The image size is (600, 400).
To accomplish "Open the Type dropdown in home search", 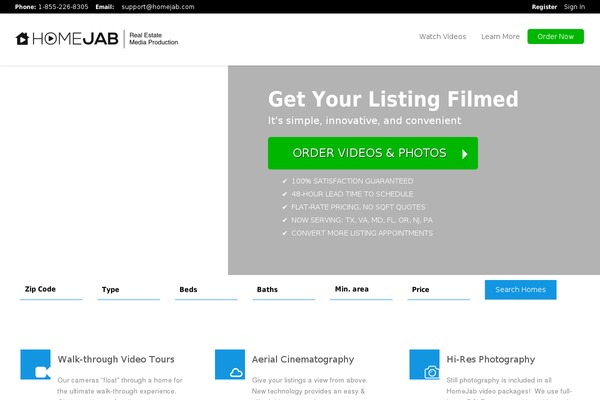I will click(128, 290).
